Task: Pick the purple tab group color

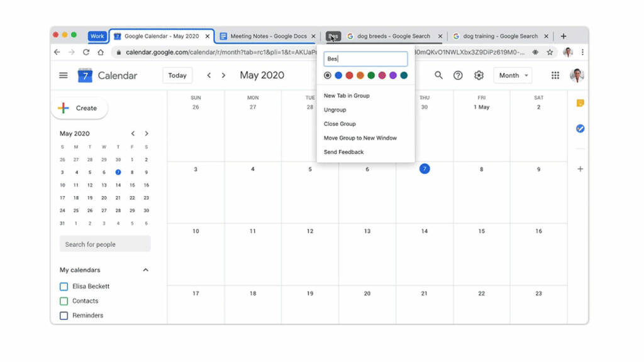Action: [393, 75]
